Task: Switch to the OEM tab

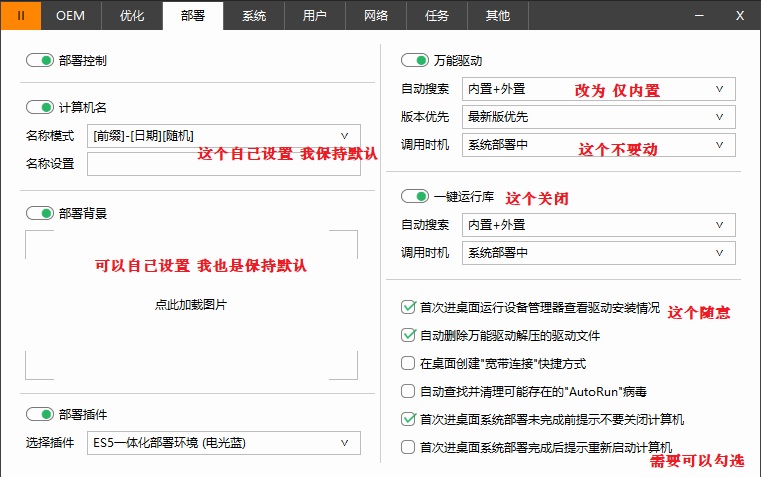Action: click(71, 15)
